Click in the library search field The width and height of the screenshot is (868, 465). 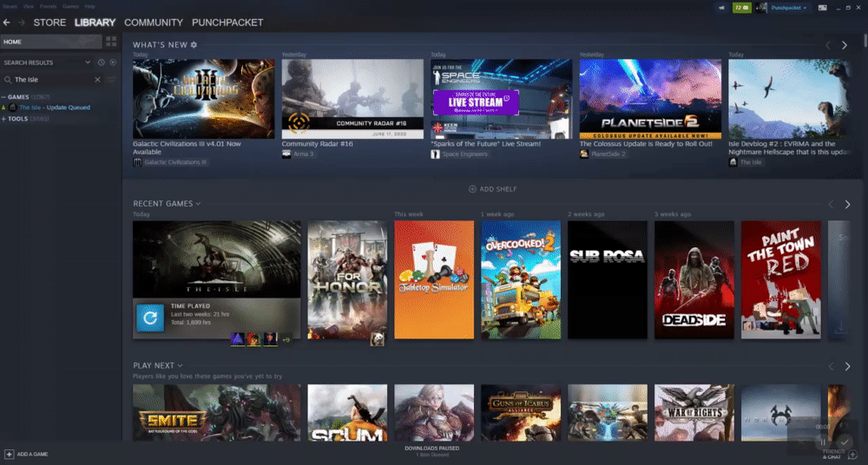click(x=53, y=80)
